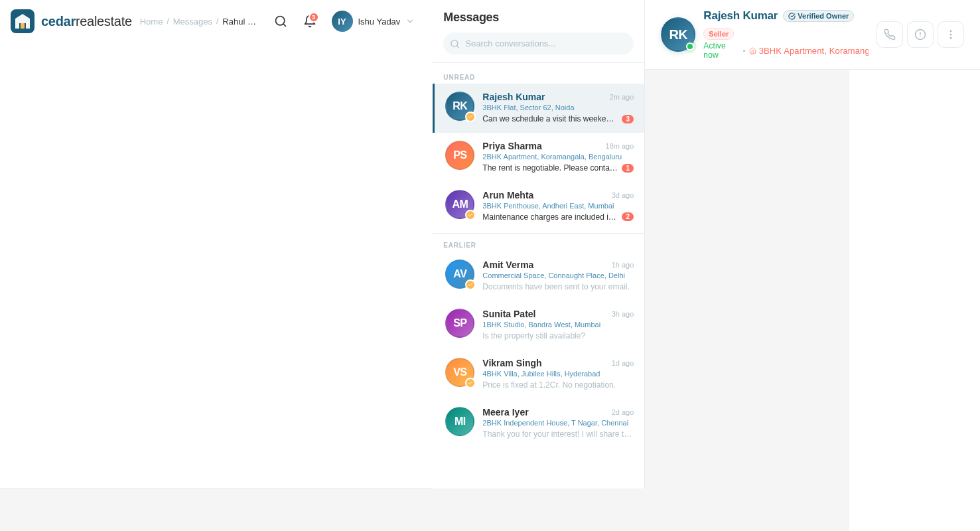Click the SP avatar for Sunita Patel
The height and width of the screenshot is (531, 980).
(460, 323)
